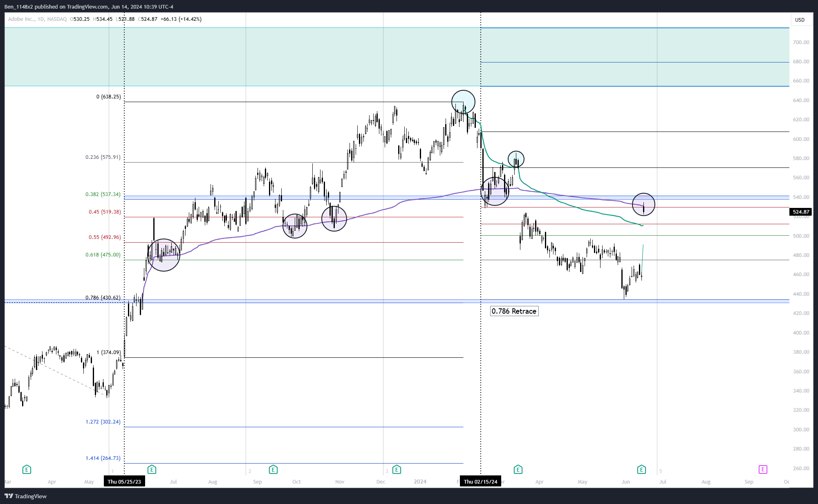Select the Fibonacci label '1 (374.09)'
This screenshot has height=504, width=818.
(108, 352)
